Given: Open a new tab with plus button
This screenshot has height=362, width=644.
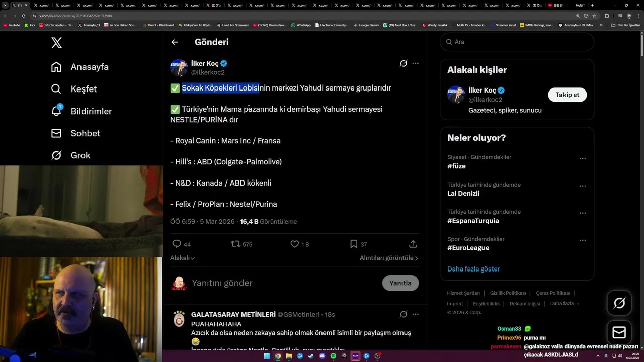Looking at the screenshot, I should (x=592, y=5).
